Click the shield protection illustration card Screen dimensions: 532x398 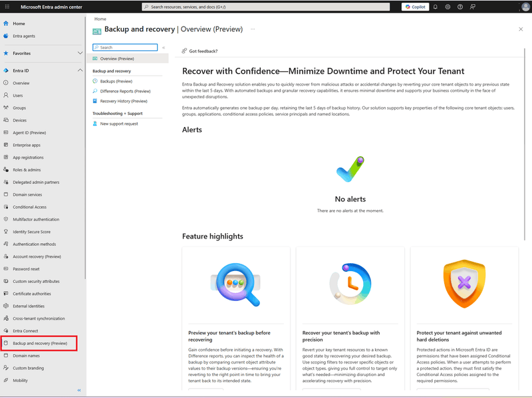pos(464,284)
